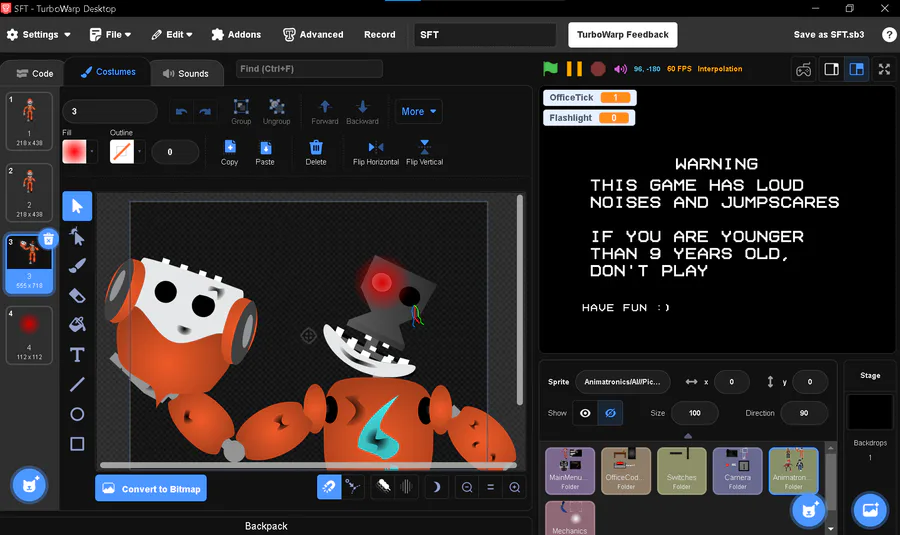The image size is (900, 535).
Task: Mute the project sound
Action: 620,69
